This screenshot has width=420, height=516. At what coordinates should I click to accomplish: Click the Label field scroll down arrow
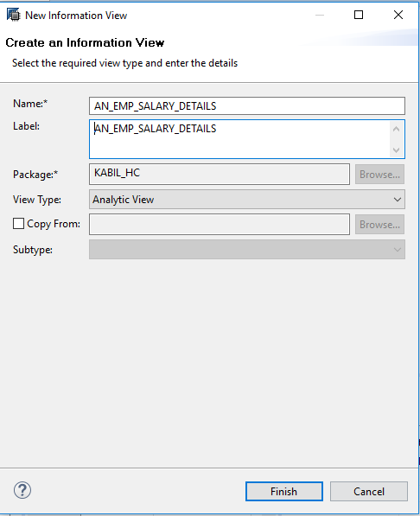pyautogui.click(x=397, y=150)
